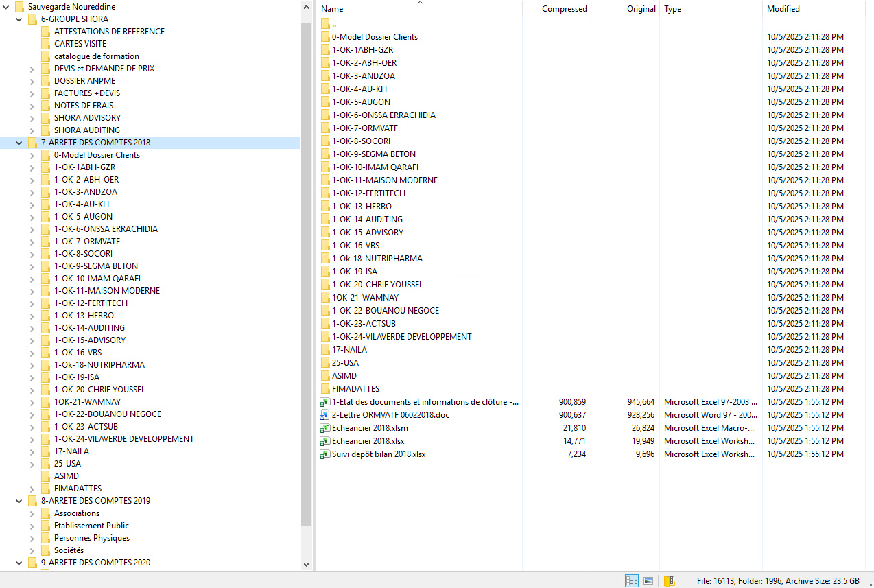Click the Sauvegarde Noureddine root folder icon
The width and height of the screenshot is (874, 588).
[x=19, y=7]
